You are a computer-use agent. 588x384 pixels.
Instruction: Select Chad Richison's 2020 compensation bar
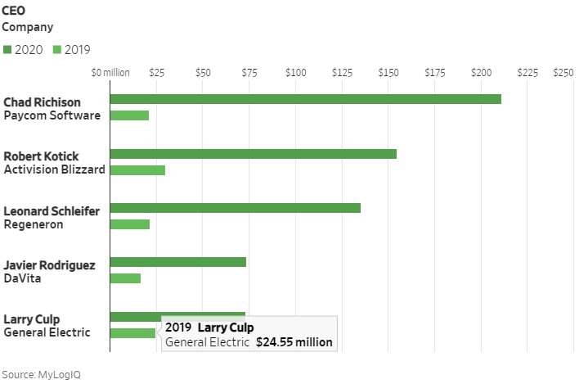306,99
